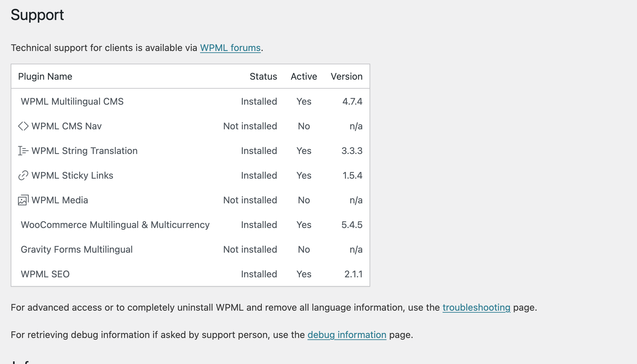
Task: Click the Active column header
Action: pos(304,76)
